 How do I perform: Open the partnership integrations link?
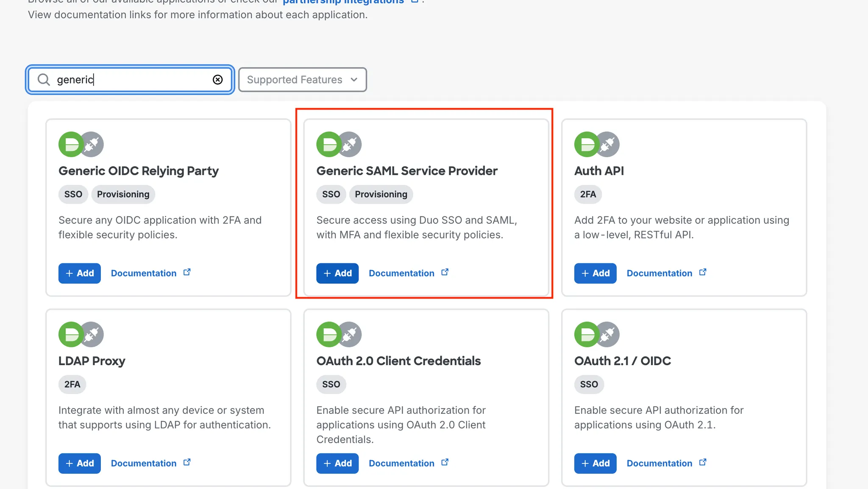343,2
